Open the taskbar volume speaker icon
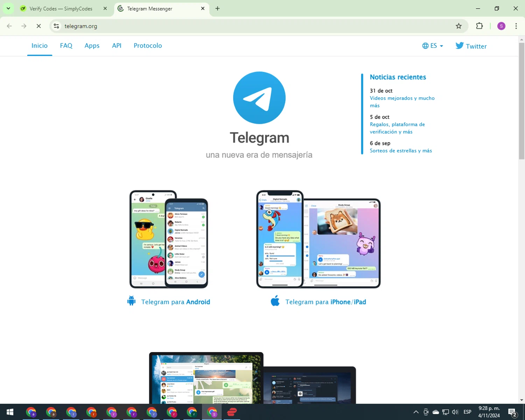The height and width of the screenshot is (420, 525). 455,412
